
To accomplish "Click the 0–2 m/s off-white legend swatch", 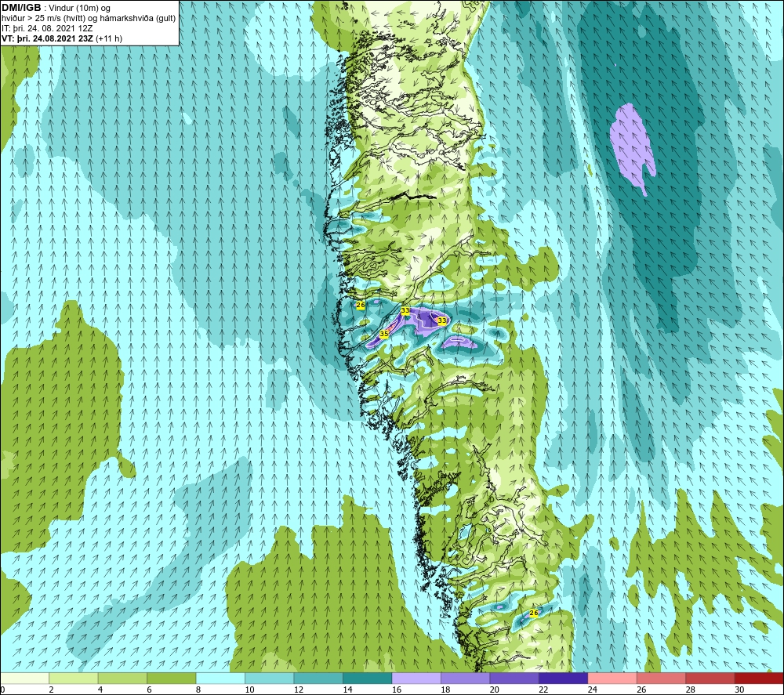I will tap(24, 678).
